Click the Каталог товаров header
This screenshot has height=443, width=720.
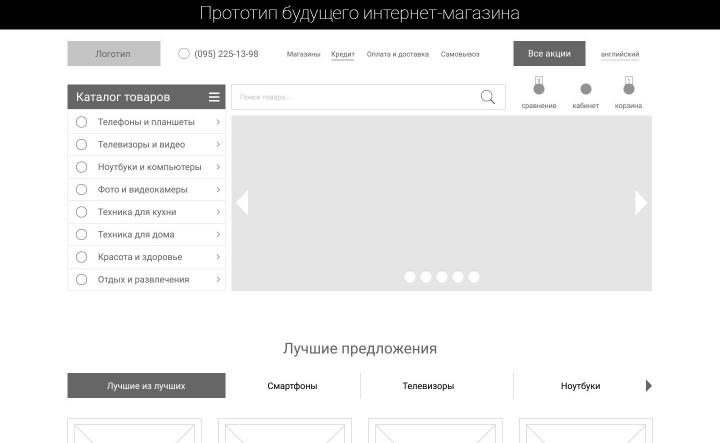point(146,97)
